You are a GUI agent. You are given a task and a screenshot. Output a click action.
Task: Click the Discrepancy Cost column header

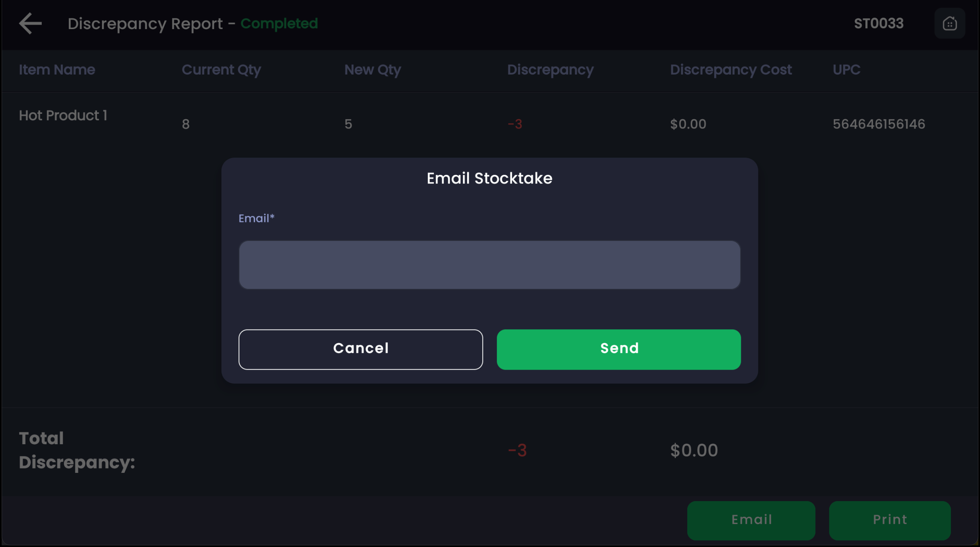click(x=731, y=70)
